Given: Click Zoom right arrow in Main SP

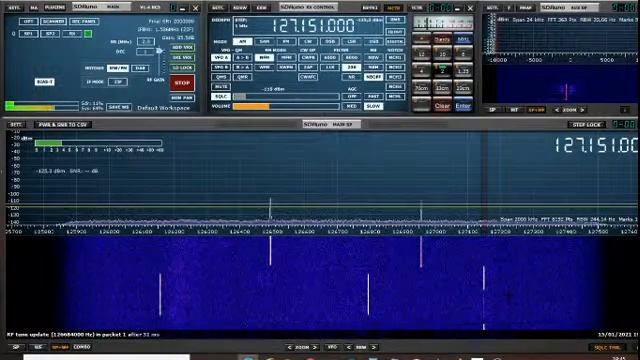Looking at the screenshot, I should pos(315,347).
